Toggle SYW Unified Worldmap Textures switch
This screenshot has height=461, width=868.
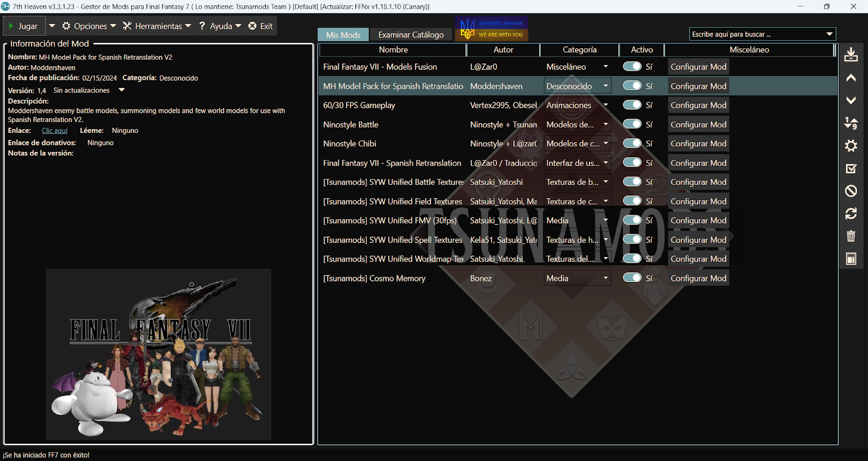click(632, 258)
